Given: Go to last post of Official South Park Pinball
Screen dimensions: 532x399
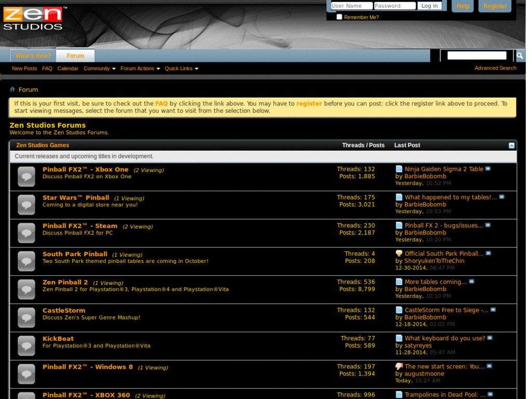Looking at the screenshot, I should coord(488,253).
